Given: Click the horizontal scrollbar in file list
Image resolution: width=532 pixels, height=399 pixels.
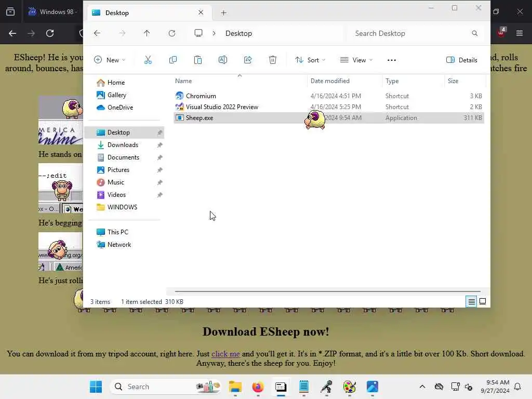Looking at the screenshot, I should (327, 291).
